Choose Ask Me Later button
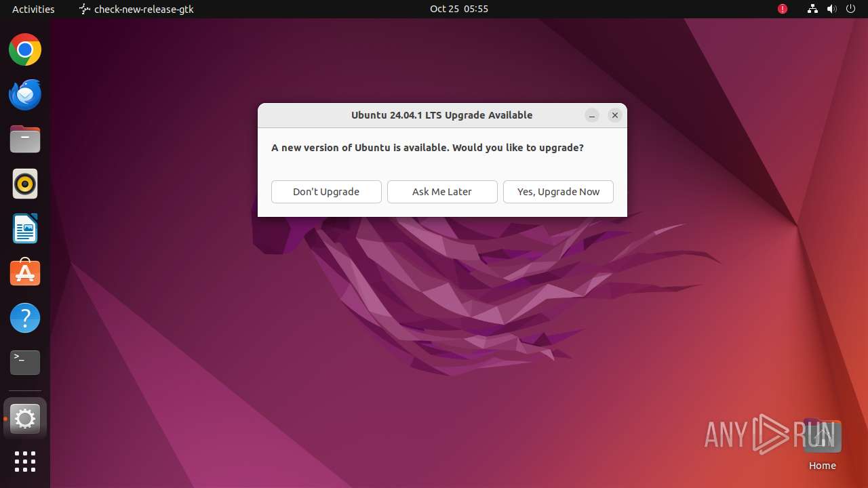The width and height of the screenshot is (868, 488). (442, 192)
